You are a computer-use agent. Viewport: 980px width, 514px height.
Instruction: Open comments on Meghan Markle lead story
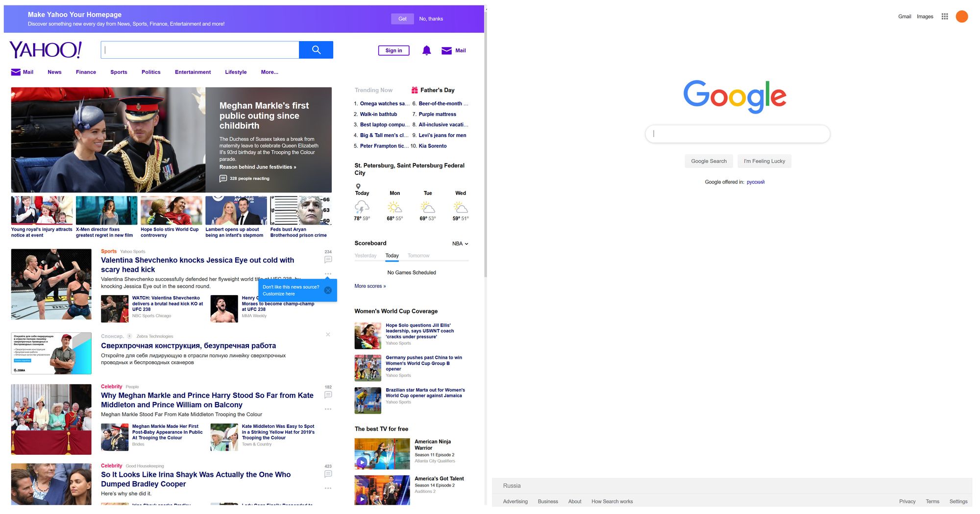[223, 179]
